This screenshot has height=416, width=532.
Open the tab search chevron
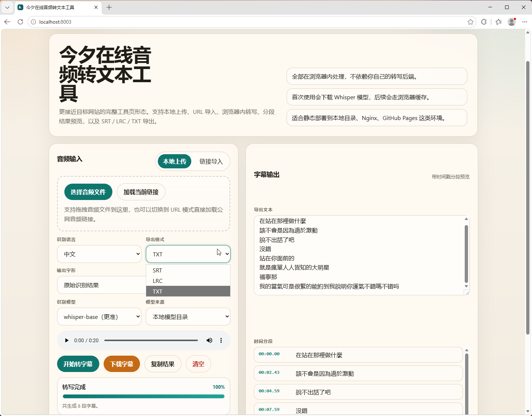[x=7, y=7]
